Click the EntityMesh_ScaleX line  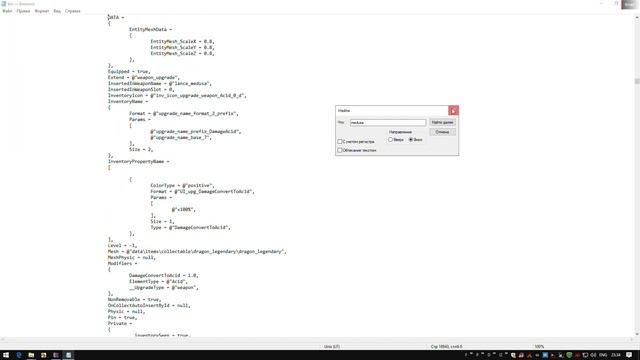coord(182,41)
